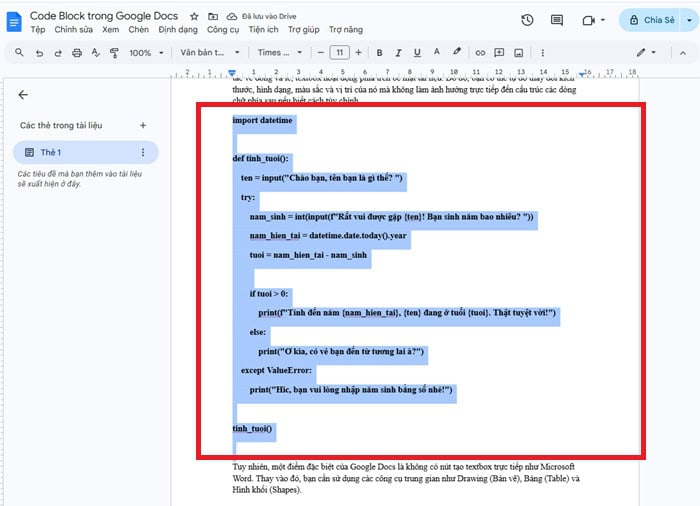Undo the last action

point(39,53)
